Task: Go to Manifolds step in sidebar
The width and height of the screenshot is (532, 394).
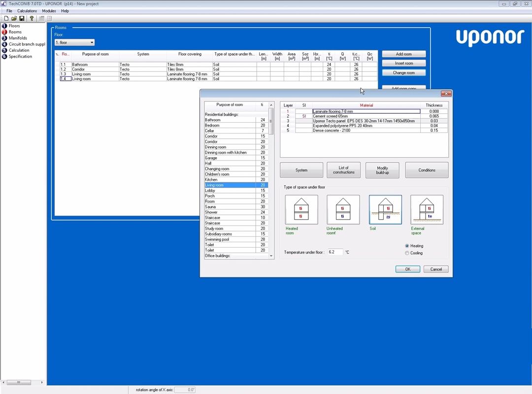Action: click(18, 38)
